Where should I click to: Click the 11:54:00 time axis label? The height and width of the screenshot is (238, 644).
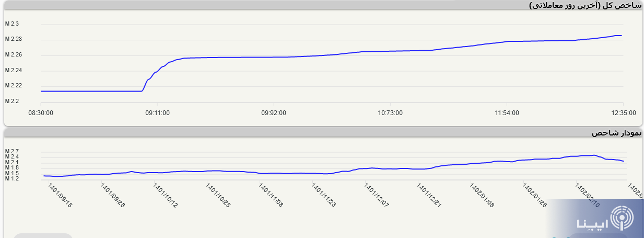pos(507,112)
